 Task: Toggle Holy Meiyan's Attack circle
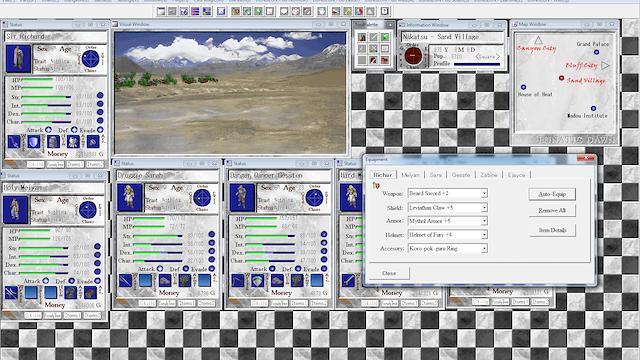click(46, 281)
